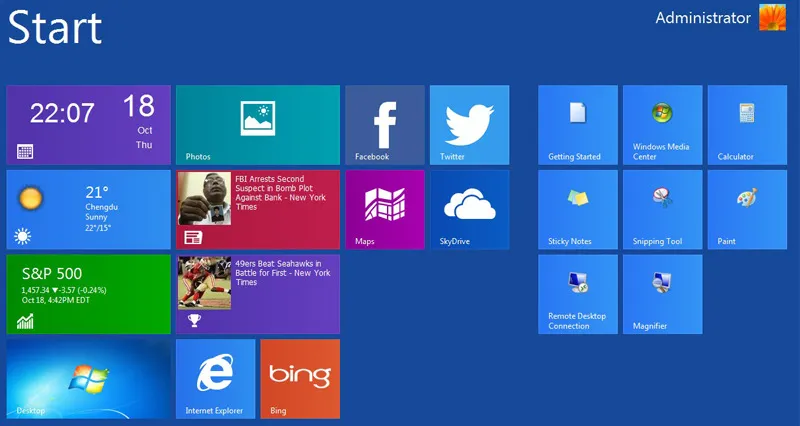The height and width of the screenshot is (426, 800).
Task: Open the Photos tile
Action: point(258,124)
